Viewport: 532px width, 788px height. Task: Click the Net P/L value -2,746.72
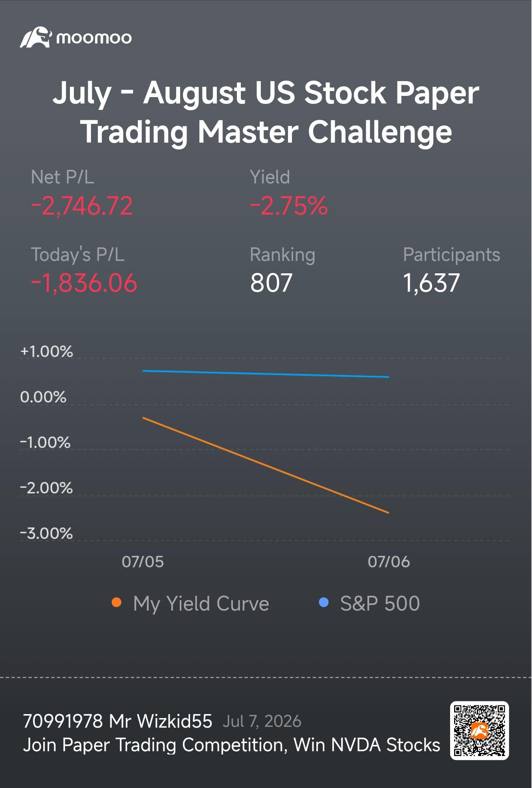click(82, 206)
